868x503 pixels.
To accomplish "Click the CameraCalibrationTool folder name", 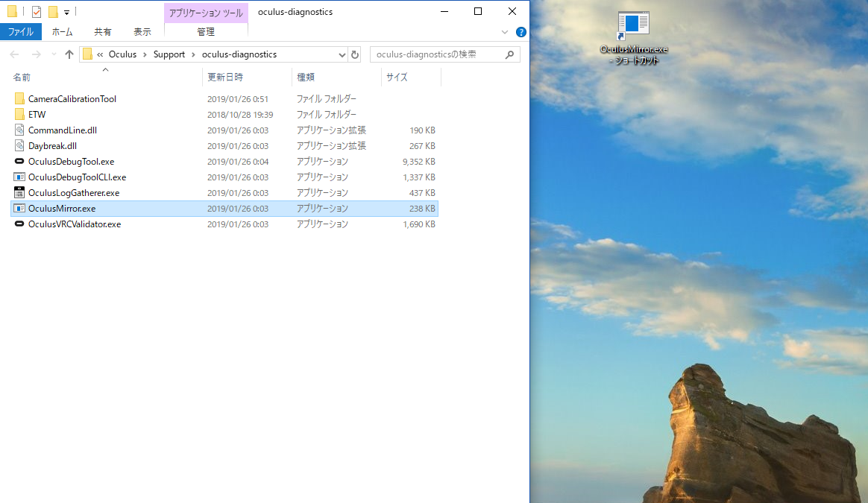I will click(72, 99).
